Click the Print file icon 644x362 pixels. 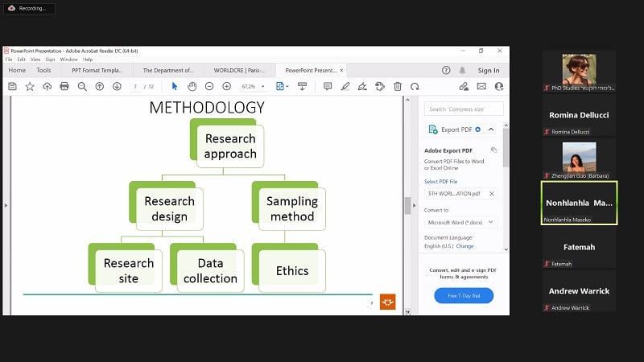pos(64,86)
